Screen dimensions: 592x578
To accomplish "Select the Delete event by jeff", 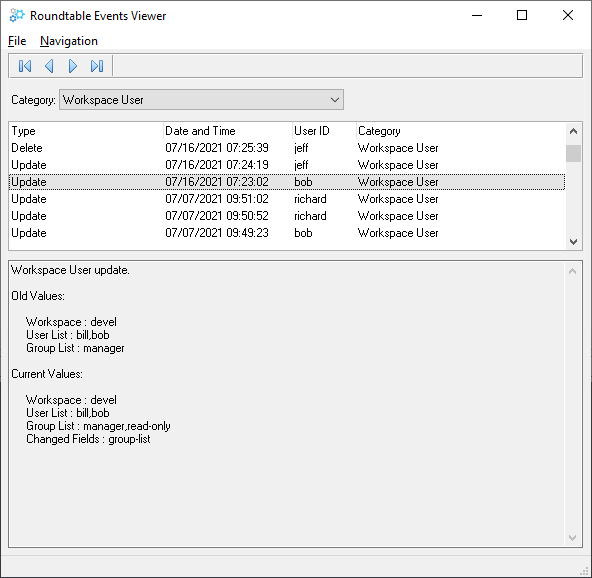I will click(x=287, y=148).
